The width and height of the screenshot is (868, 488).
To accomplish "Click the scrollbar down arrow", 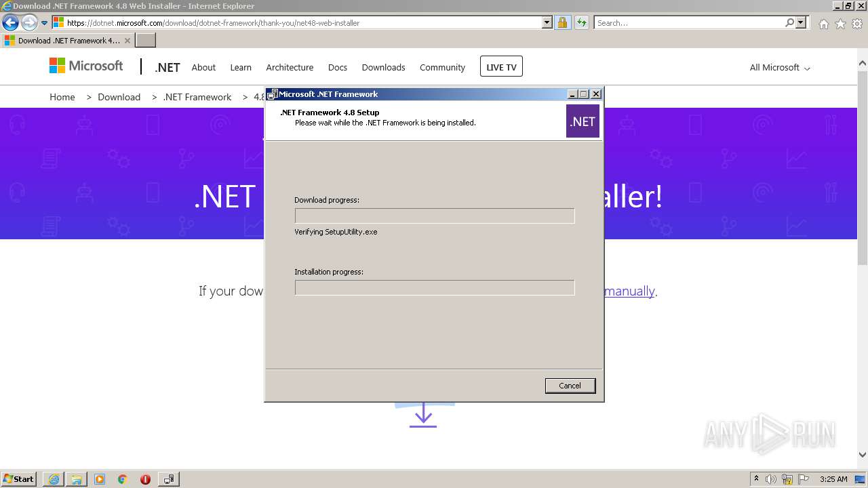I will (x=862, y=455).
